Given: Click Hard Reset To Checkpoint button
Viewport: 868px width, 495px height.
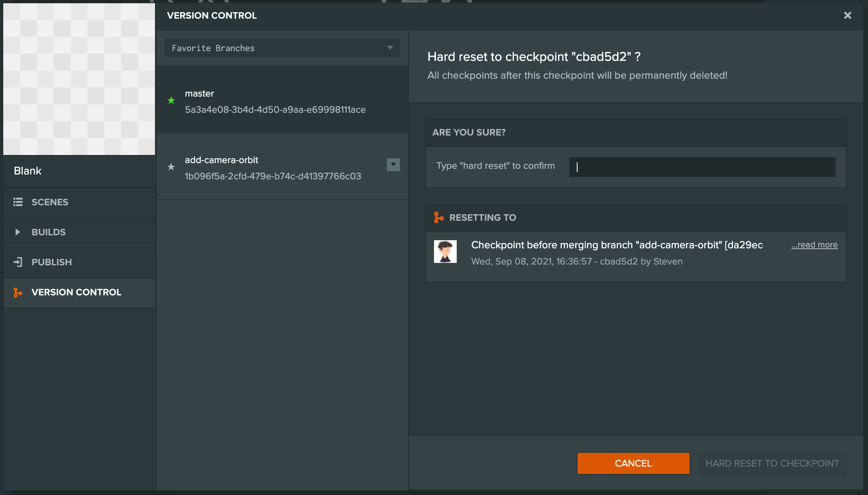Looking at the screenshot, I should (x=772, y=463).
